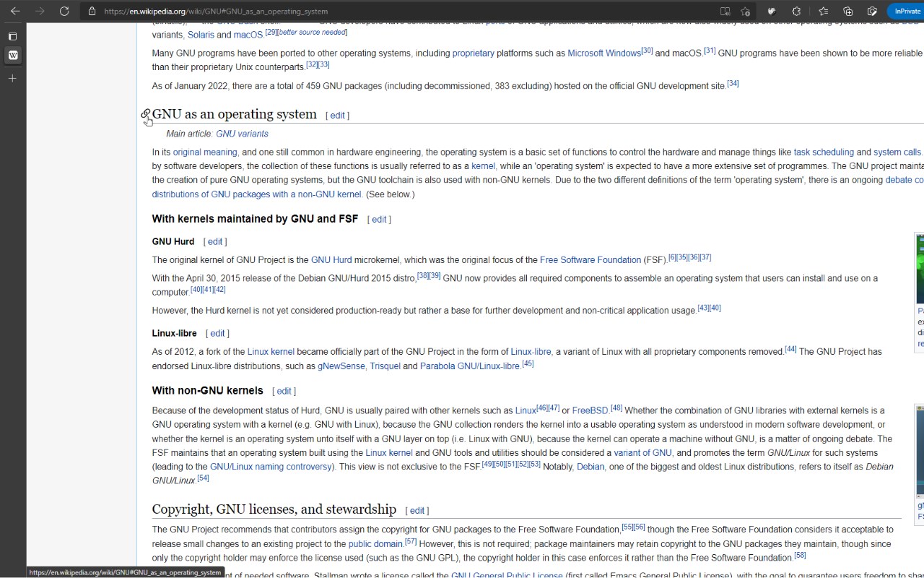Open the first-line macOS link after Solaris
924x578 pixels.
248,35
